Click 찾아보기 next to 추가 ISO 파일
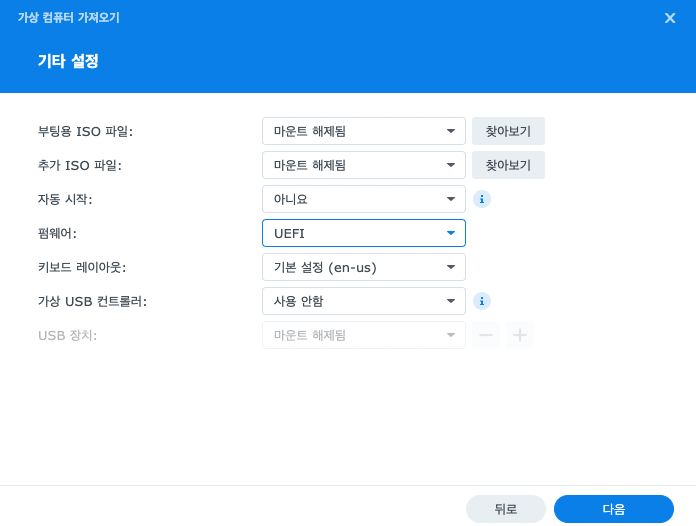This screenshot has width=696, height=526. pos(508,165)
